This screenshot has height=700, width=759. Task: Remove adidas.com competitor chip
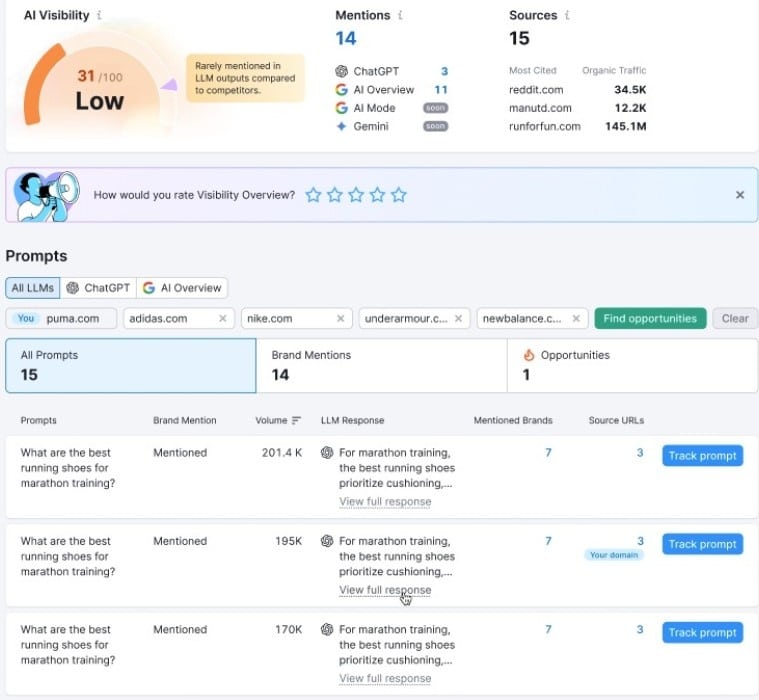coord(223,319)
